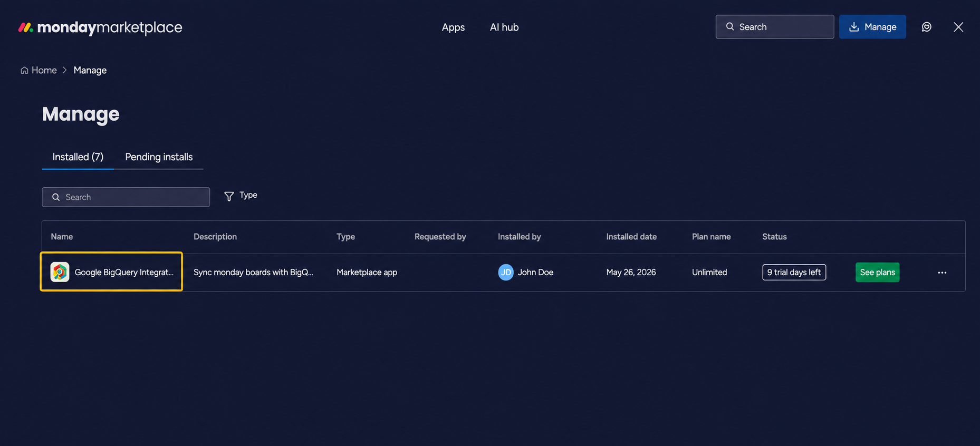Open Google BigQuery Integrat... app name

click(x=124, y=272)
